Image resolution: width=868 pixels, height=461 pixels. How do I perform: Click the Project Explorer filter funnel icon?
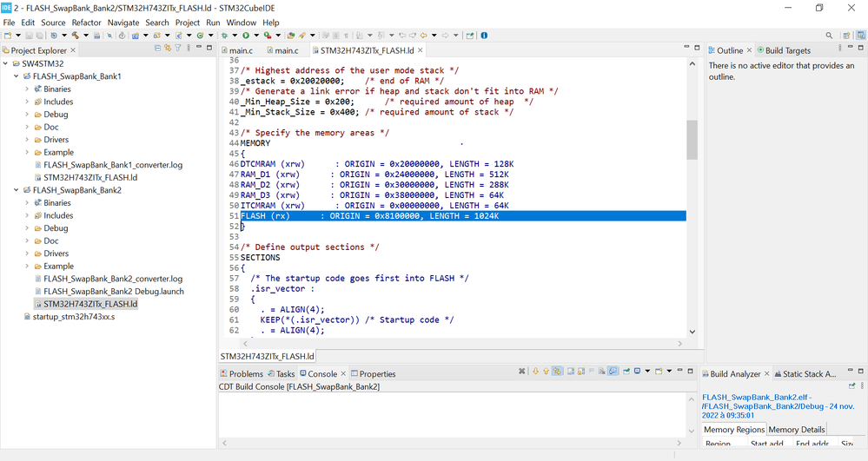(x=178, y=48)
